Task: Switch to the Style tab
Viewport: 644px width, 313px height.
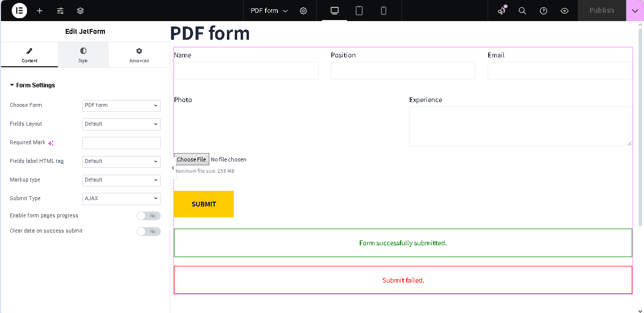Action: pos(83,54)
